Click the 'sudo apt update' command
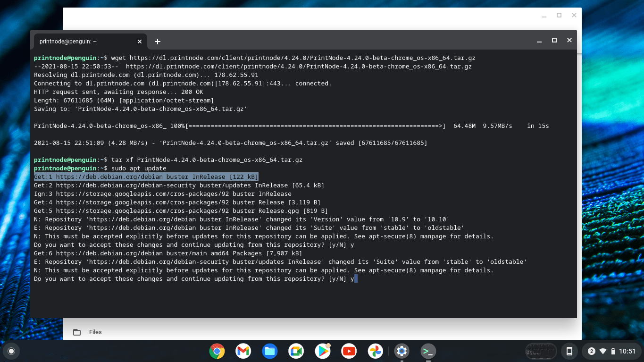This screenshot has width=644, height=362. [139, 168]
